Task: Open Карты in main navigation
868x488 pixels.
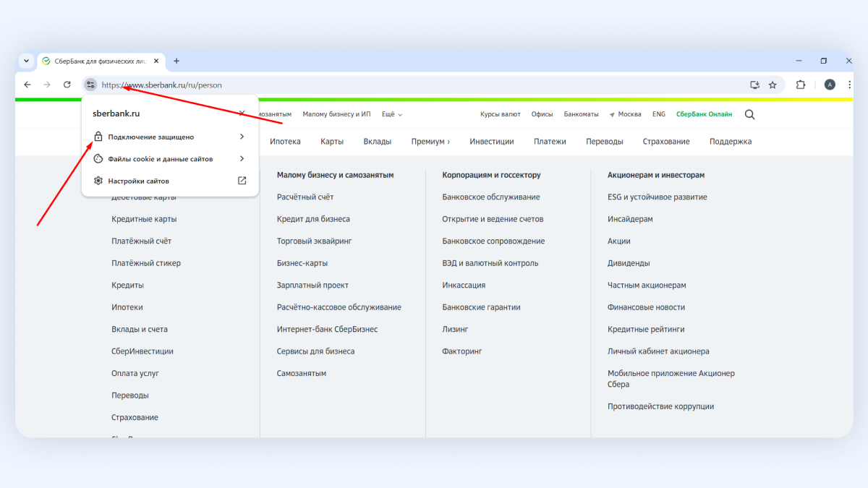Action: click(x=332, y=142)
